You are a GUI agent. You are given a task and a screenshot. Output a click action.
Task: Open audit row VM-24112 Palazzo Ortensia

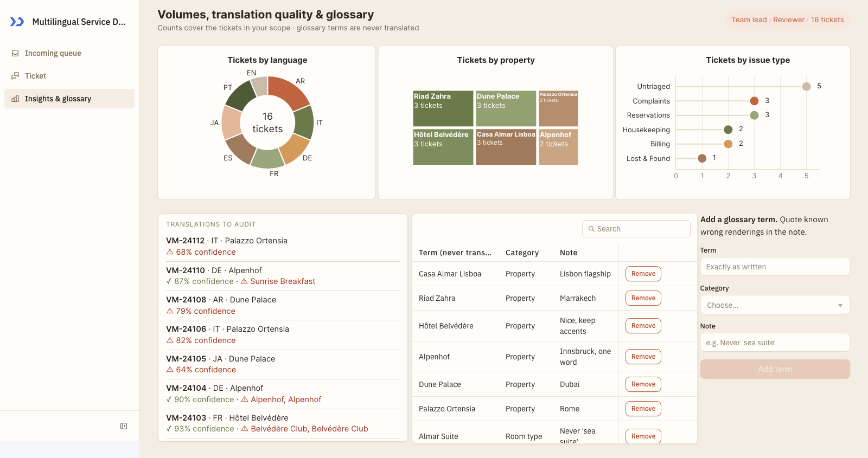[283, 246]
